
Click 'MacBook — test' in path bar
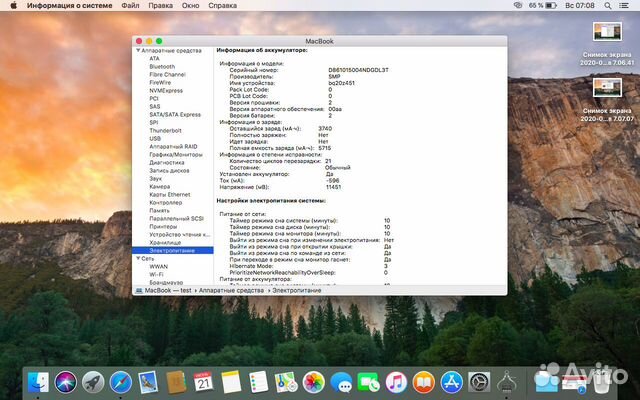(x=168, y=291)
